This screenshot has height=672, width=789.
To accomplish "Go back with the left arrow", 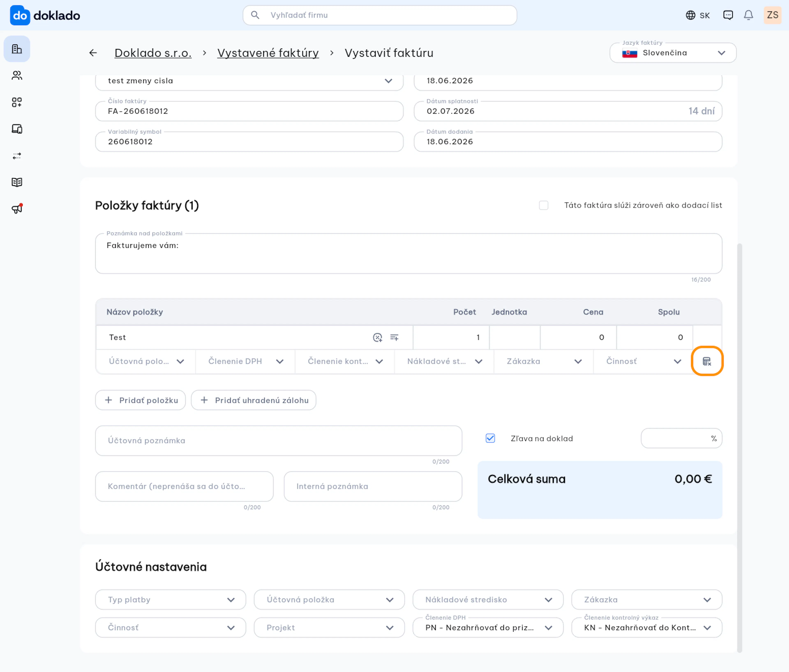I will [93, 53].
